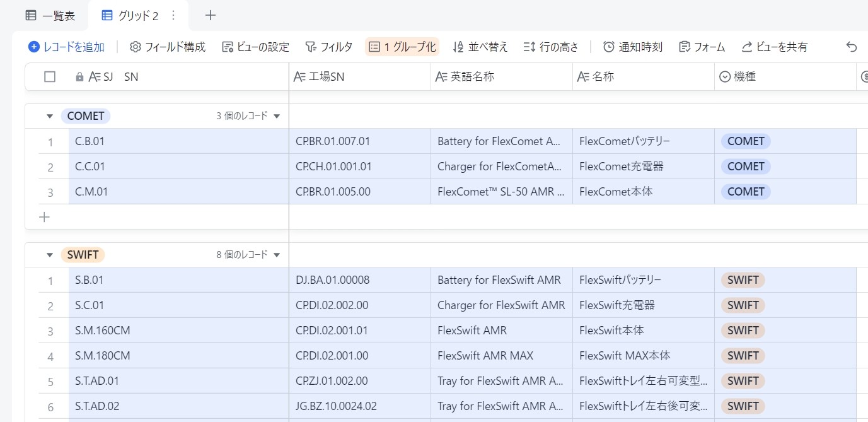868x422 pixels.
Task: Click the COMET tag in C.B.01 row
Action: pyautogui.click(x=746, y=141)
